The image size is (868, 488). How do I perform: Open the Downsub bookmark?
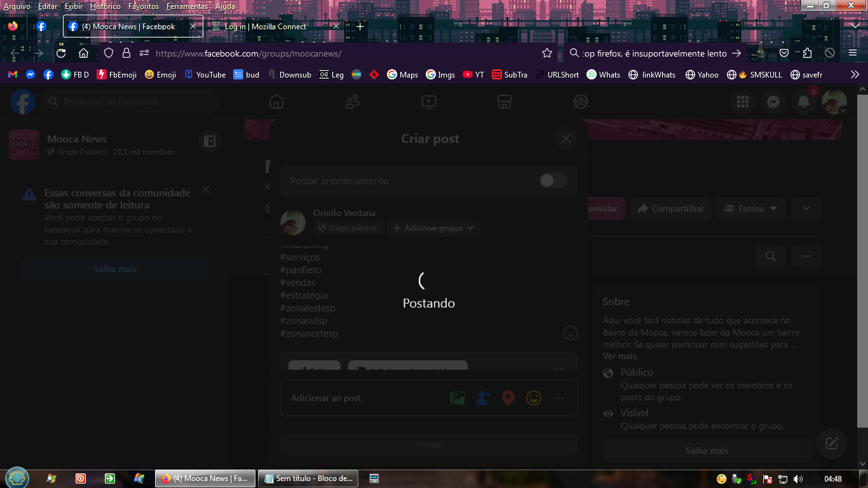coord(288,74)
